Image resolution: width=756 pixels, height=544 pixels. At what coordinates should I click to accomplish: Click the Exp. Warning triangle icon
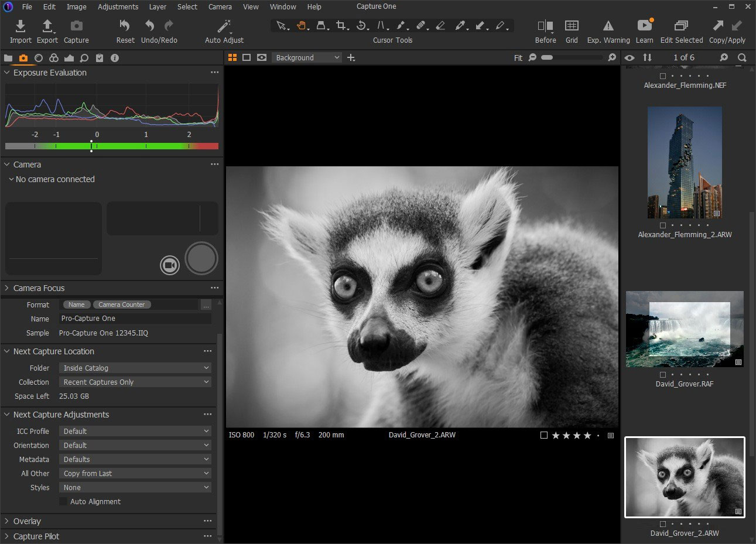[608, 26]
